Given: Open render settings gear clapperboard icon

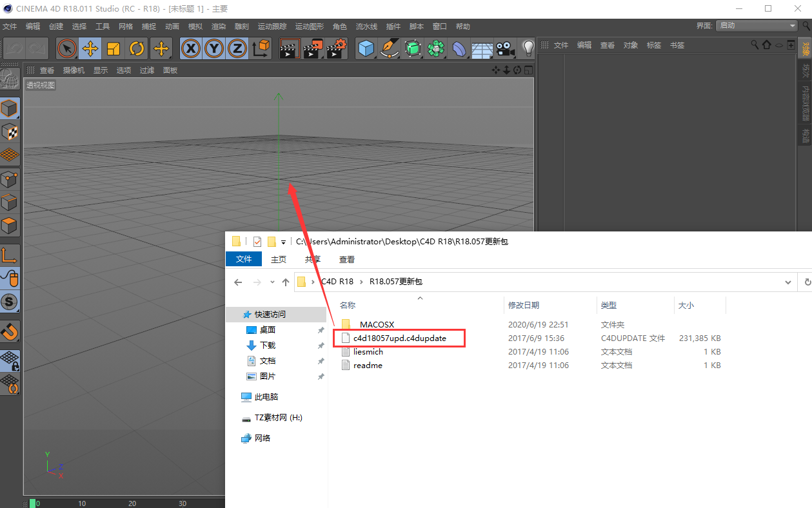Looking at the screenshot, I should pos(336,48).
